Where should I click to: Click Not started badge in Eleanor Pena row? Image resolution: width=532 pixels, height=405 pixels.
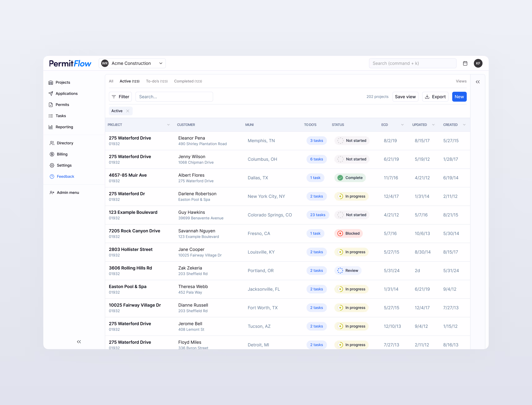pos(352,141)
